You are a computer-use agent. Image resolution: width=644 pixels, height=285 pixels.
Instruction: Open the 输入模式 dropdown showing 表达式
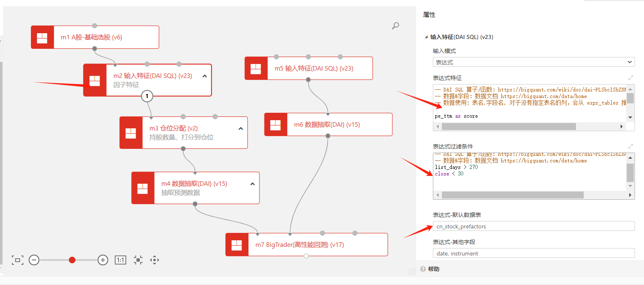[533, 62]
